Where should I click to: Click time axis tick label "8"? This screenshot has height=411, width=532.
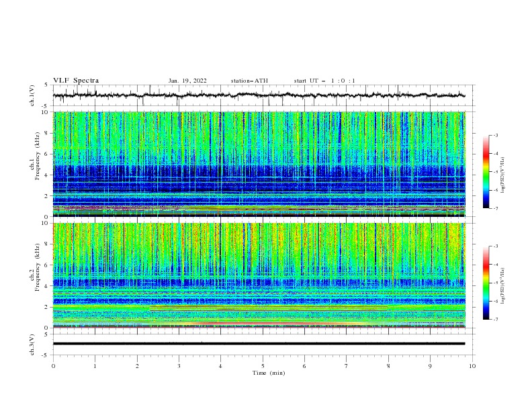point(388,366)
